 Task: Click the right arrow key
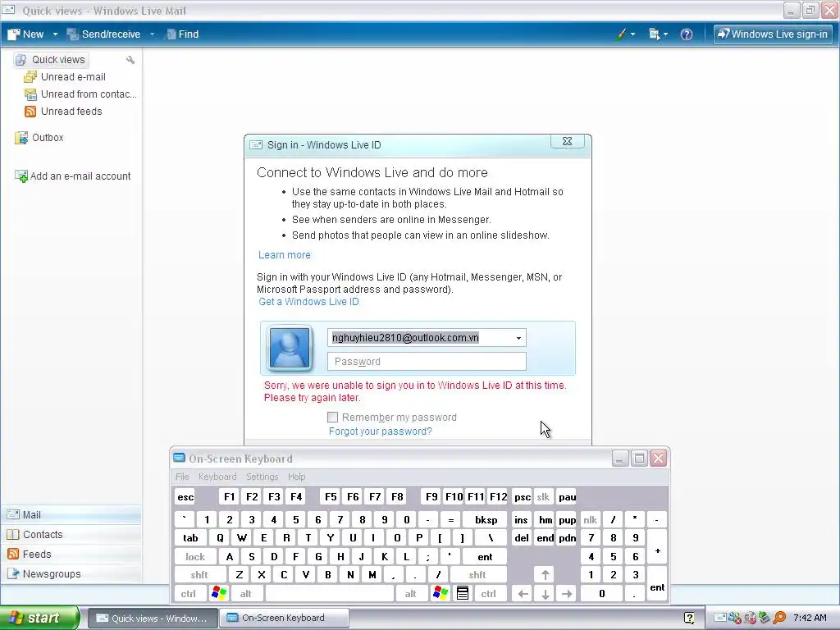click(x=567, y=594)
